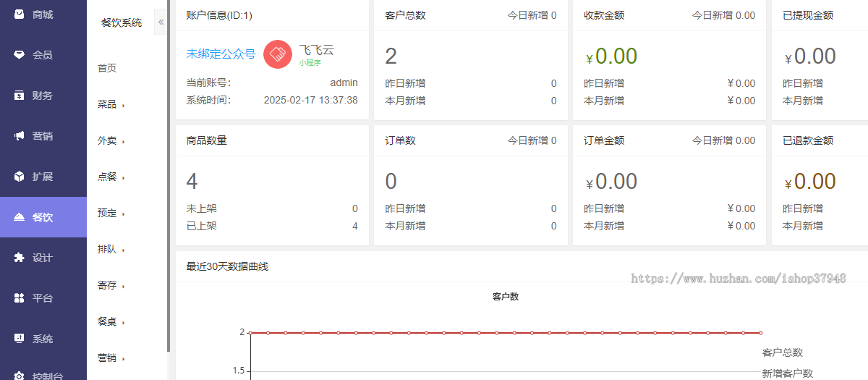Open the 商城 section label

point(43,14)
